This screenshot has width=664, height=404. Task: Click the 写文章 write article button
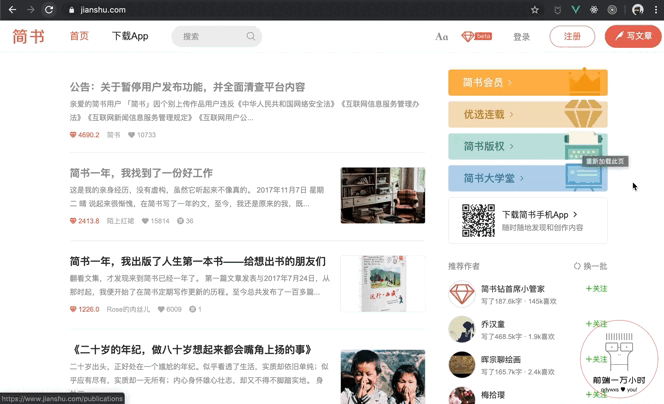pyautogui.click(x=633, y=36)
